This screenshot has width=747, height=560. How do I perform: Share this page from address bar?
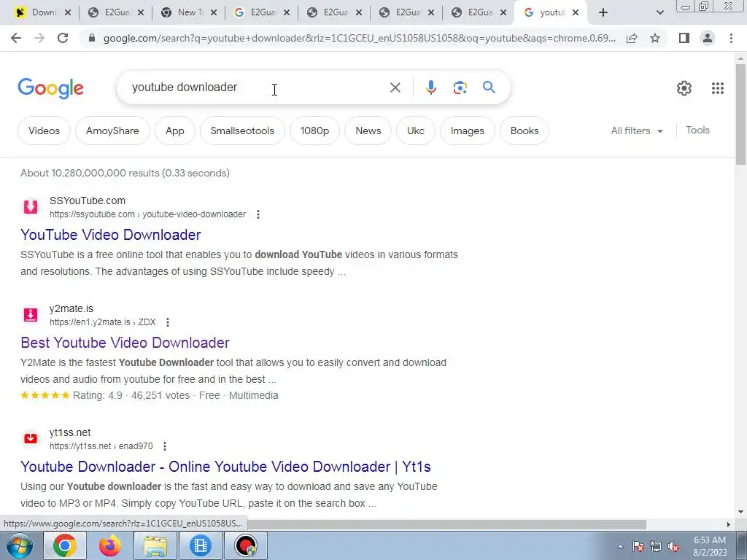pos(632,39)
